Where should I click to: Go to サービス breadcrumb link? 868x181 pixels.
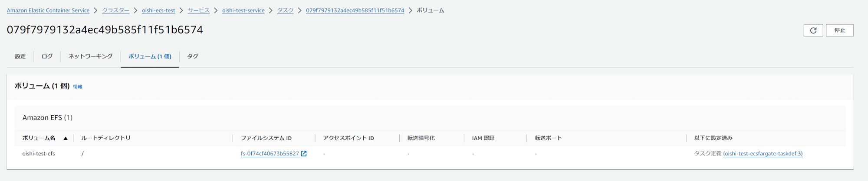(x=198, y=10)
